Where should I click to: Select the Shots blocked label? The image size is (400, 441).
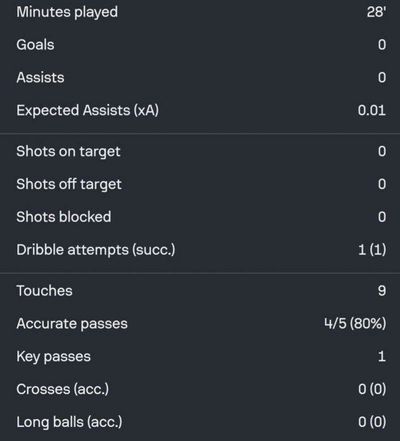click(x=64, y=217)
